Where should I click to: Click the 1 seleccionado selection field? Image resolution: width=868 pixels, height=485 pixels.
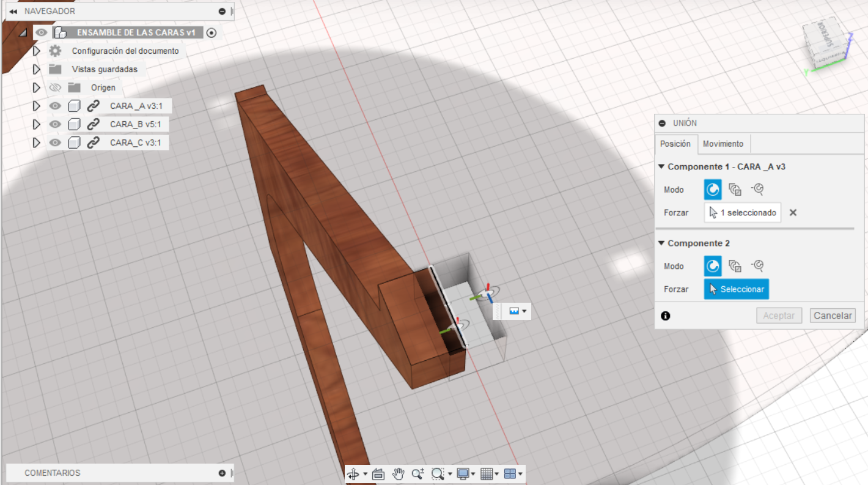(743, 213)
